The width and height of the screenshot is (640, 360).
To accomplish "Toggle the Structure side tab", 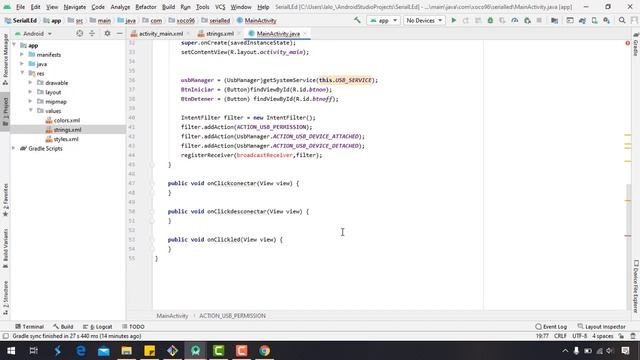I will [x=5, y=298].
